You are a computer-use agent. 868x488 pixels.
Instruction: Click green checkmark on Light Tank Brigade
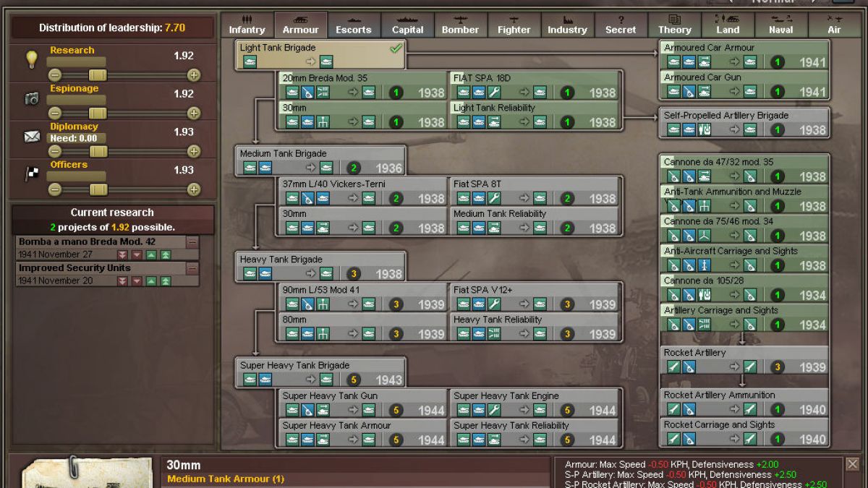[396, 48]
